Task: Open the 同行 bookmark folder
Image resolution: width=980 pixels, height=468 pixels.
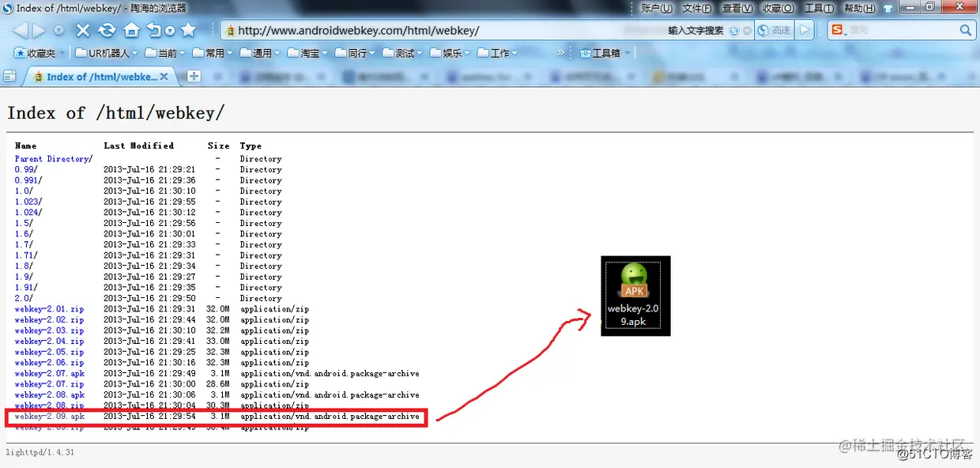Action: (354, 53)
